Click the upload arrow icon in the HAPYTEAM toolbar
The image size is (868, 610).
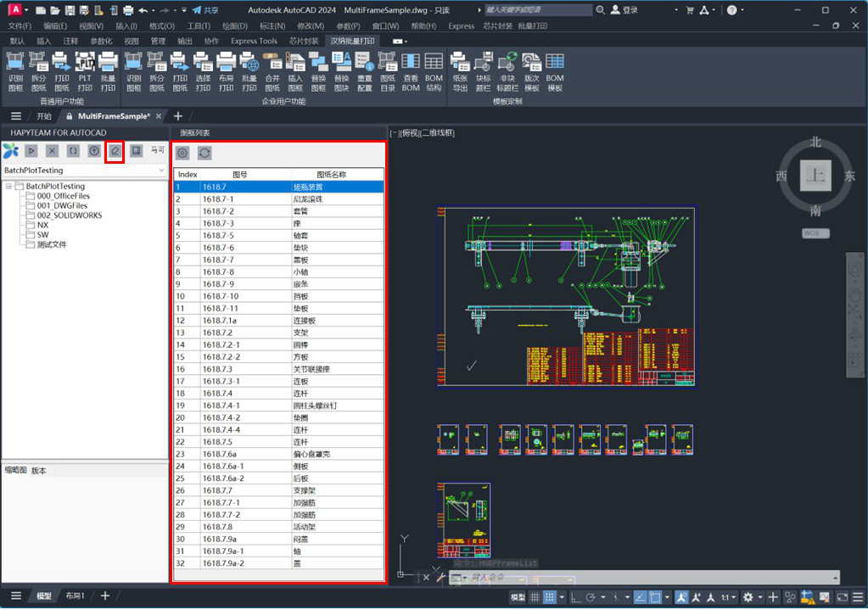94,151
